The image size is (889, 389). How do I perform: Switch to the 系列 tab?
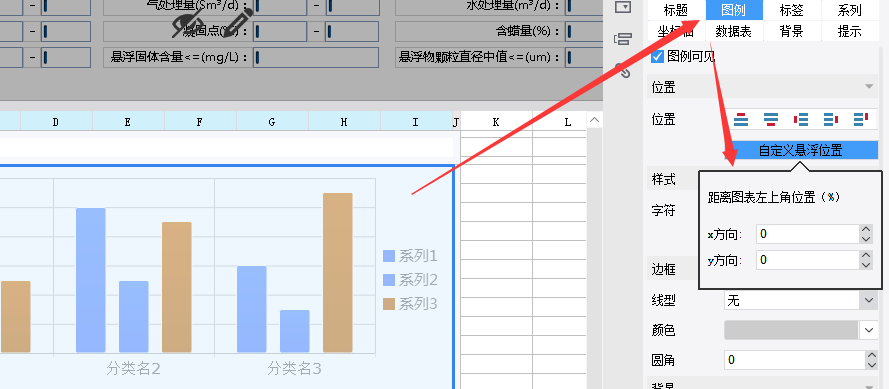coord(849,10)
